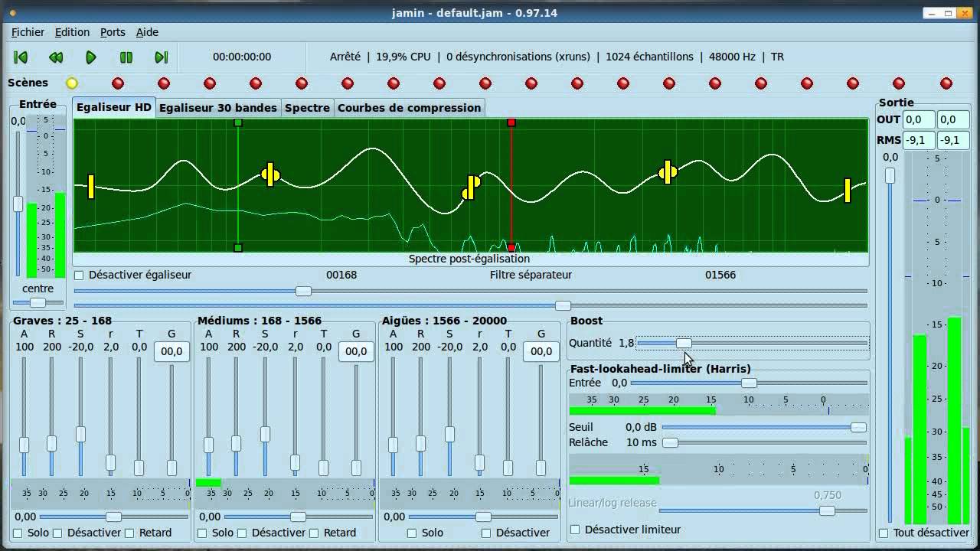Toggle Solo for the Médiums band
This screenshot has height=551, width=980.
coord(202,533)
